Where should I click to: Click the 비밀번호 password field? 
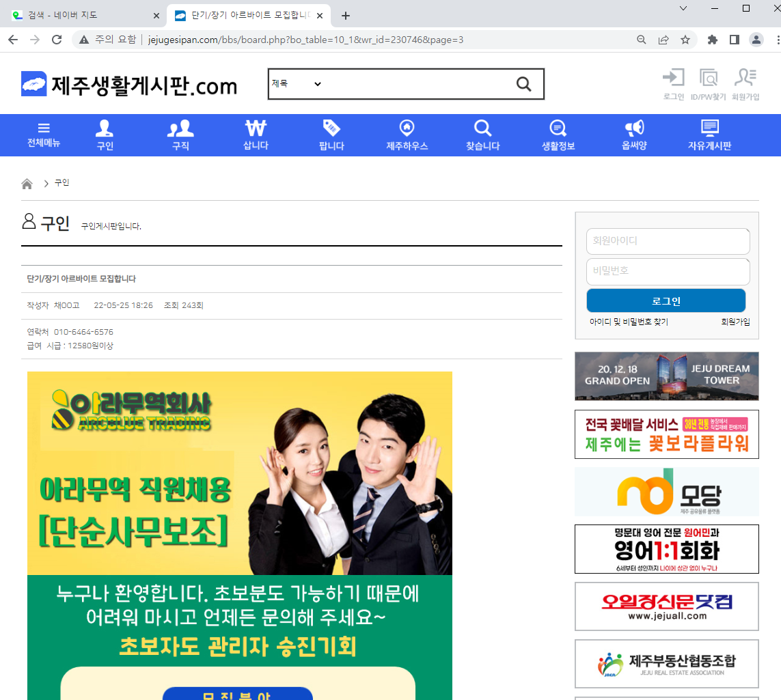pyautogui.click(x=668, y=271)
